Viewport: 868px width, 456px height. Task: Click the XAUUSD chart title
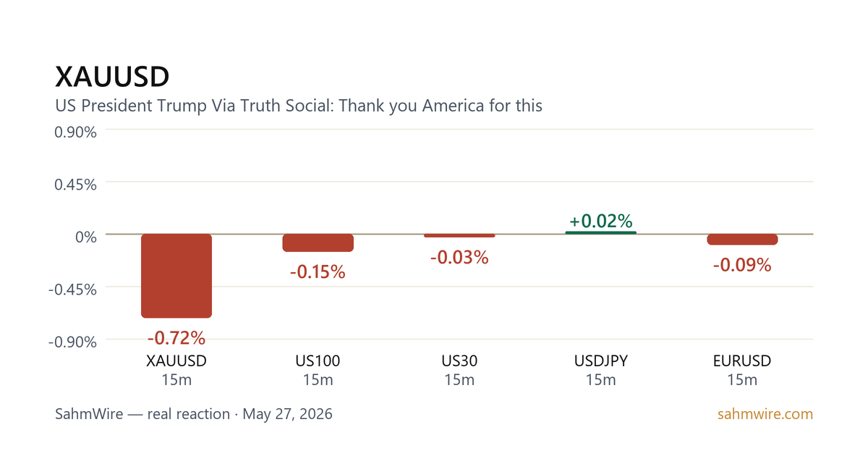112,76
